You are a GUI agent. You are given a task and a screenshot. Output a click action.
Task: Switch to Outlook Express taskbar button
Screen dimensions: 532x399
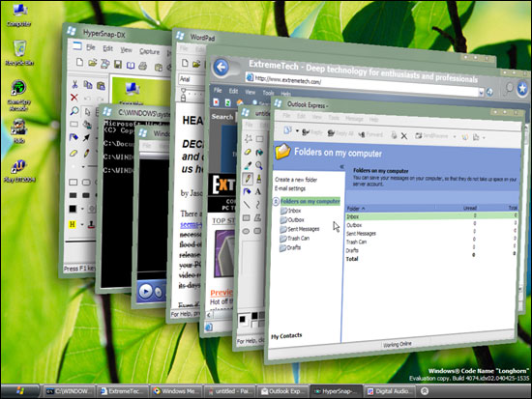click(281, 391)
